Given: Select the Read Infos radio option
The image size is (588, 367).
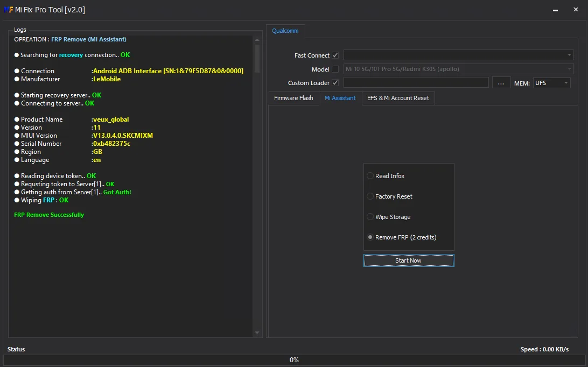Looking at the screenshot, I should [370, 176].
